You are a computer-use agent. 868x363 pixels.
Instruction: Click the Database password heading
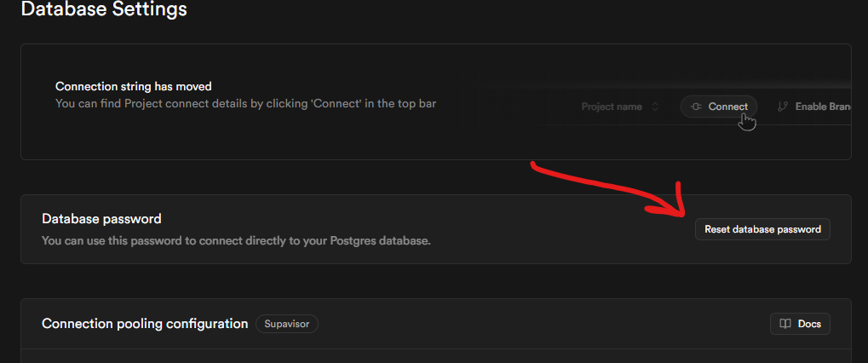(101, 219)
